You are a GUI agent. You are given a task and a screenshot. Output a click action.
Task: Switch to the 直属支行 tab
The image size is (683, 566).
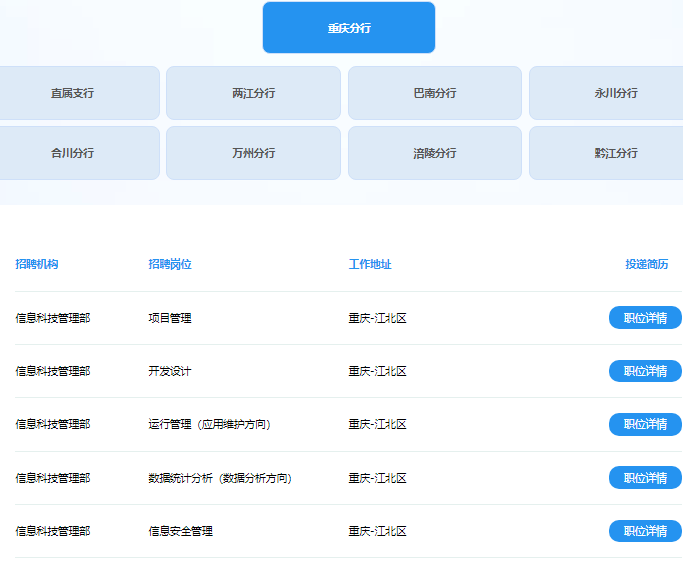(x=73, y=93)
